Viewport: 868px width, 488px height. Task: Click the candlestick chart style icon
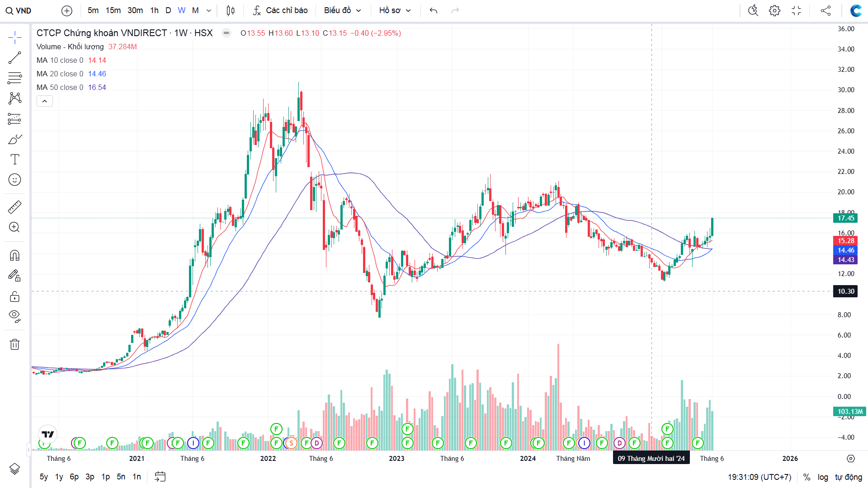(x=231, y=10)
